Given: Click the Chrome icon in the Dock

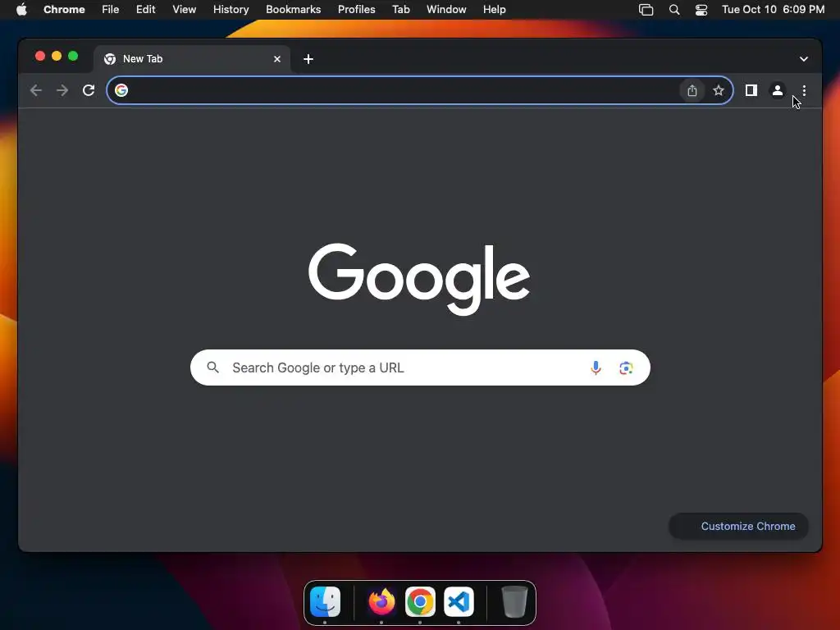Looking at the screenshot, I should click(420, 601).
